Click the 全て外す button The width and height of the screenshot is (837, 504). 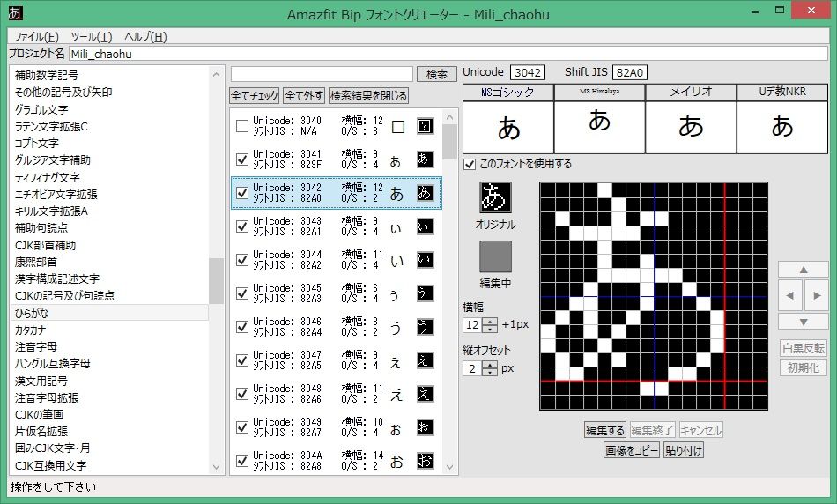[304, 95]
